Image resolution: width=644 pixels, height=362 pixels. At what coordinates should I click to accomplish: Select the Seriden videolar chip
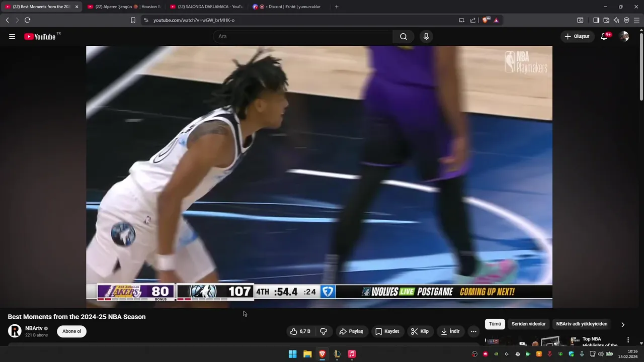click(528, 324)
